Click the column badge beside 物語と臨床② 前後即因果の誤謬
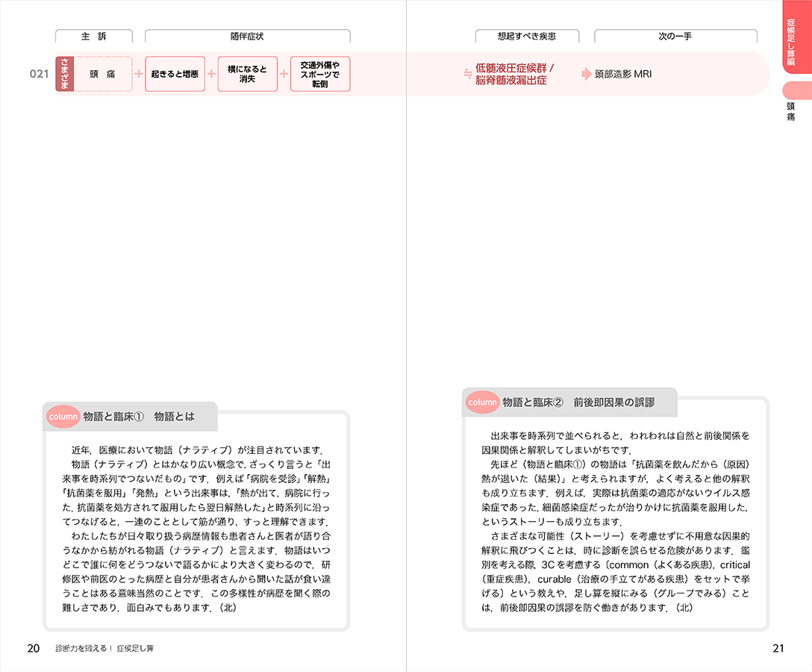812x672 pixels. coord(482,402)
